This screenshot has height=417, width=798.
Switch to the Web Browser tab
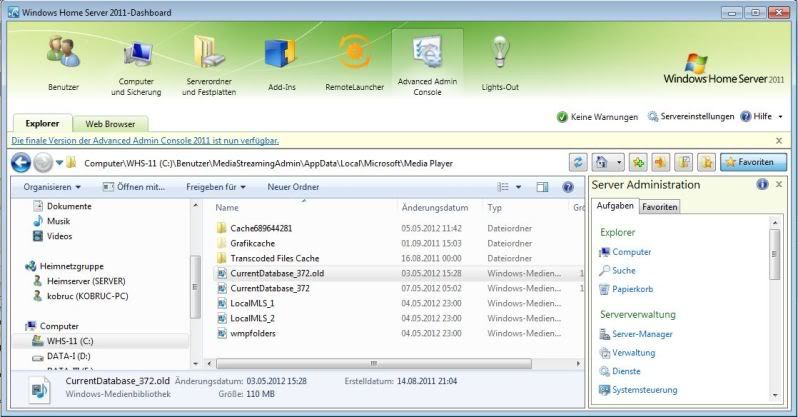(x=110, y=124)
